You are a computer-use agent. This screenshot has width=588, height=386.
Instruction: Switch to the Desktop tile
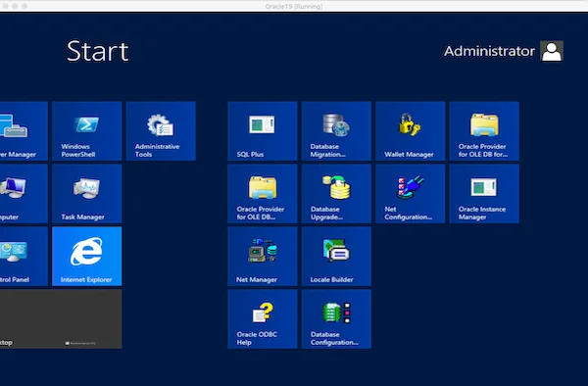click(61, 318)
